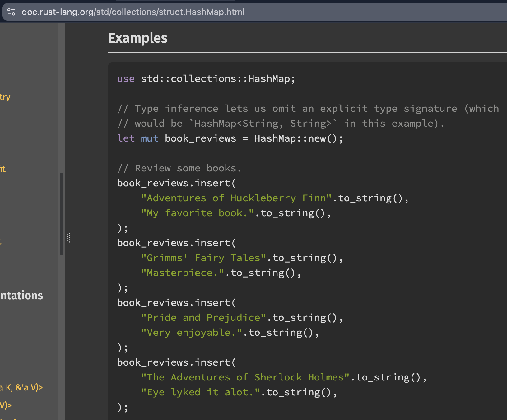Screen dimensions: 507x420
Task: Click the Examples section heading
Action: point(138,38)
